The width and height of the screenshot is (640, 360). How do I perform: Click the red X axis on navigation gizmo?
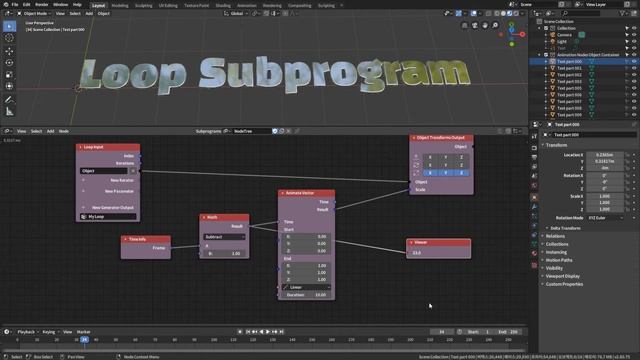(x=522, y=35)
